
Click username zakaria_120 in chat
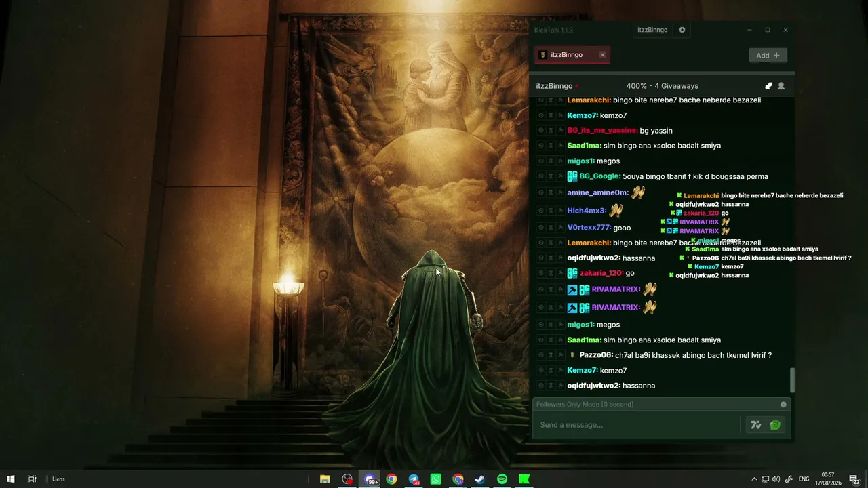pyautogui.click(x=601, y=273)
